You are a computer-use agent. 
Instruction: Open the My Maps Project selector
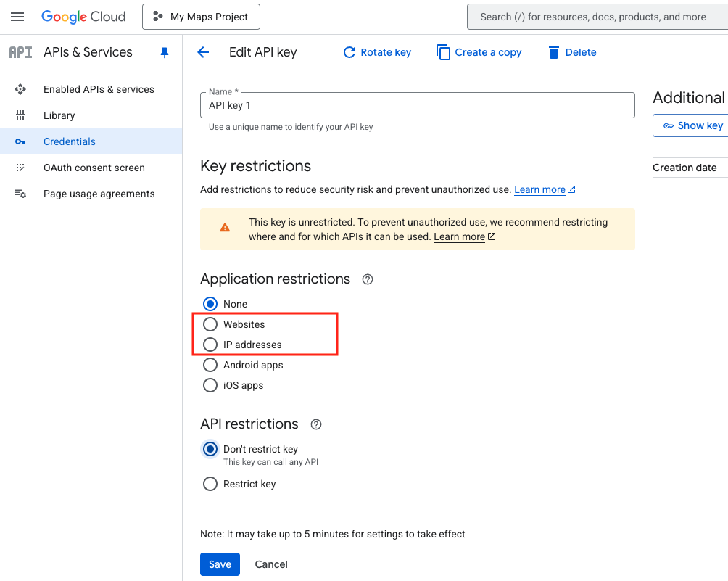click(201, 17)
